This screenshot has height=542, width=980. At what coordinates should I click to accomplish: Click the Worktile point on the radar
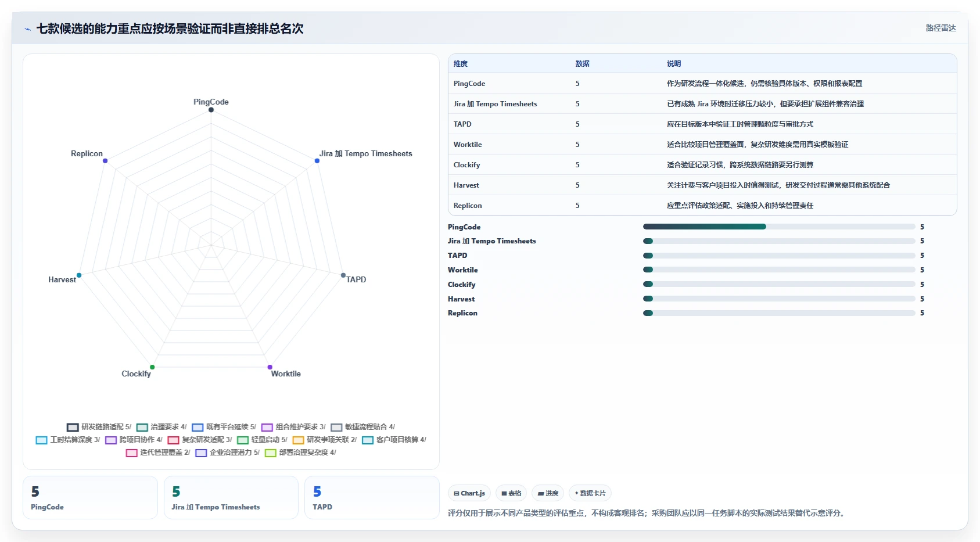[x=270, y=367]
